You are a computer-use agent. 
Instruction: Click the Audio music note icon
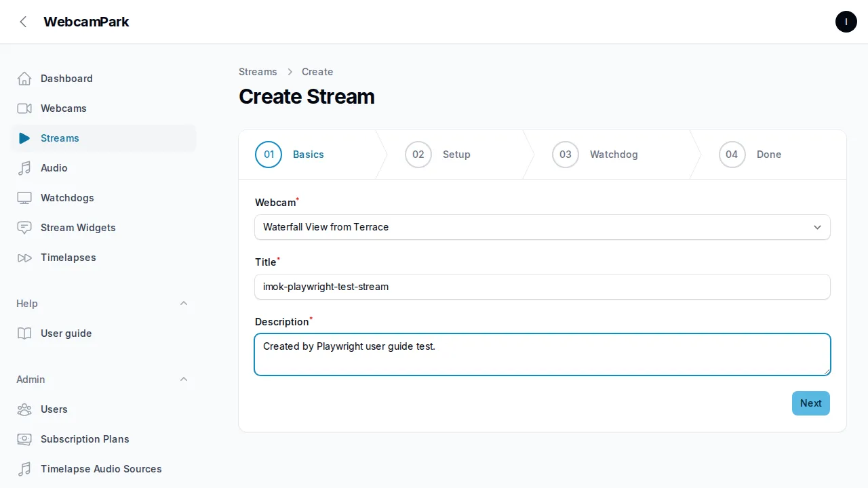[24, 168]
